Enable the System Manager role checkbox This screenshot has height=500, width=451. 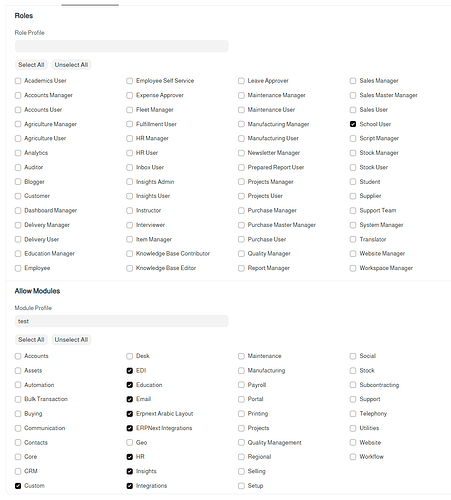(x=353, y=225)
